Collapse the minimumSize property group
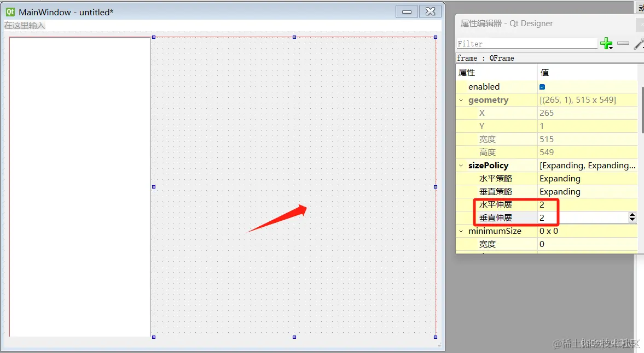 pos(461,231)
